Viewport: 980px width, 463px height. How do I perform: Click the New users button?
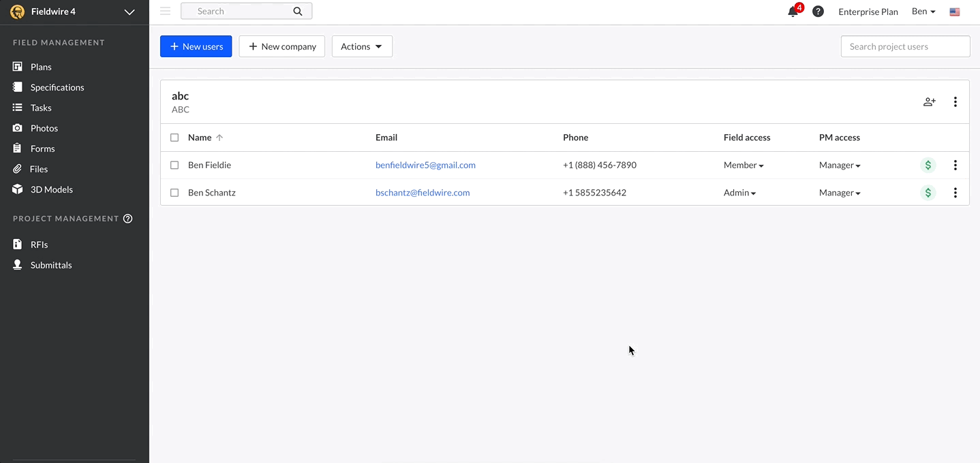point(196,46)
